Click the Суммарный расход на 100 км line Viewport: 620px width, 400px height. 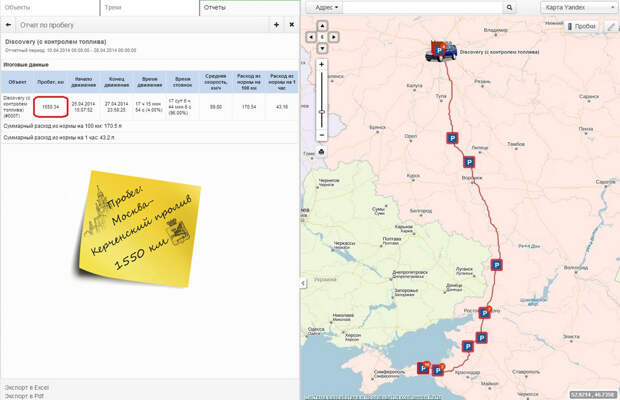(x=62, y=126)
